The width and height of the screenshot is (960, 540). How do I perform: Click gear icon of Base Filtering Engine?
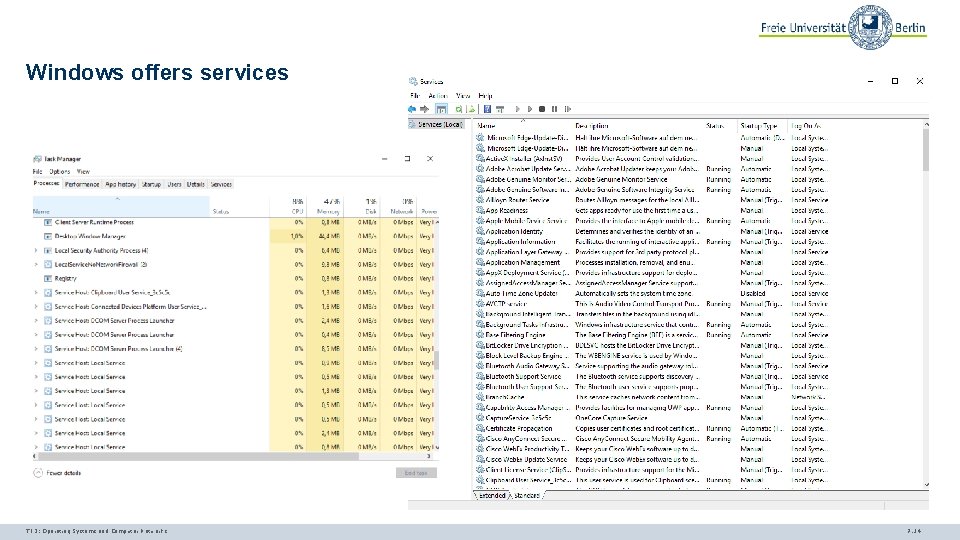tap(481, 335)
